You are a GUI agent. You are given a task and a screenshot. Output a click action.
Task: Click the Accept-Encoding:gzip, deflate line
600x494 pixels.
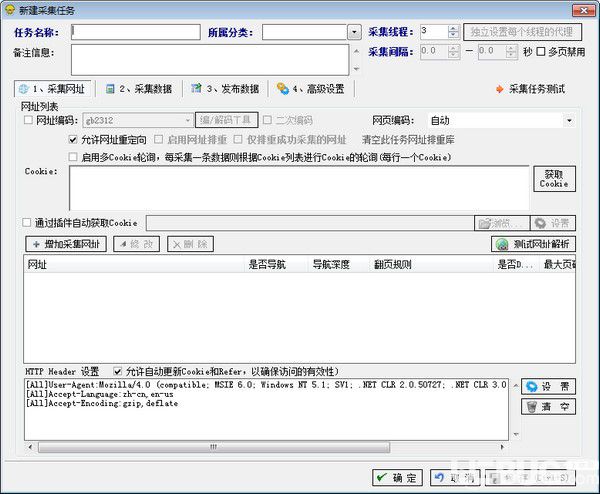[x=102, y=403]
